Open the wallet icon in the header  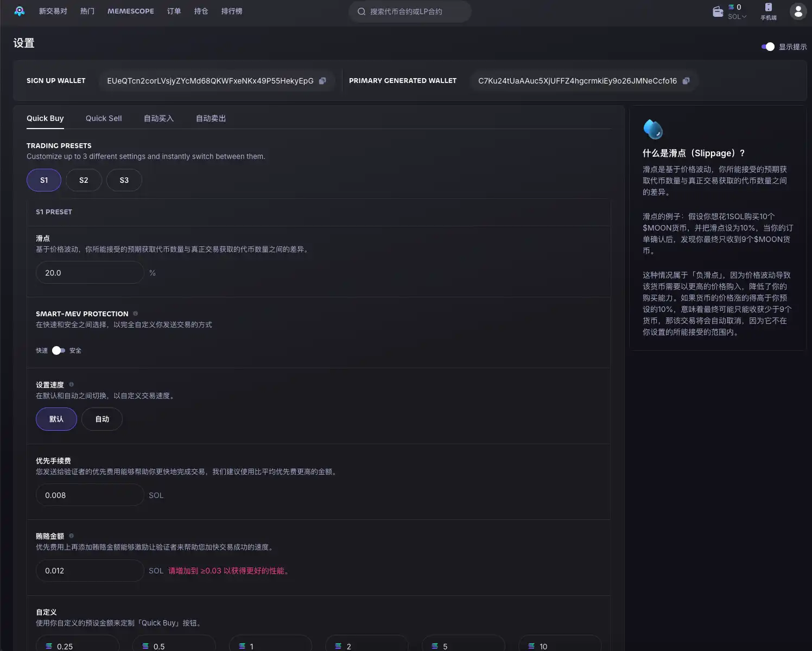tap(718, 11)
